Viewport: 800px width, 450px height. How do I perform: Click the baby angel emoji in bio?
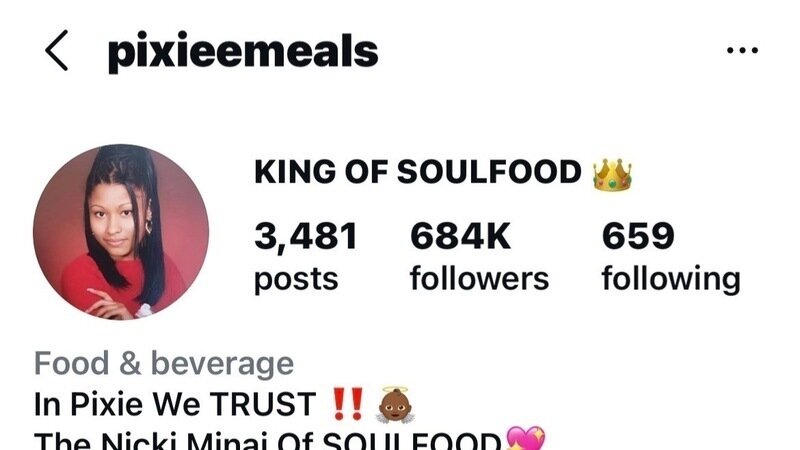coord(395,405)
